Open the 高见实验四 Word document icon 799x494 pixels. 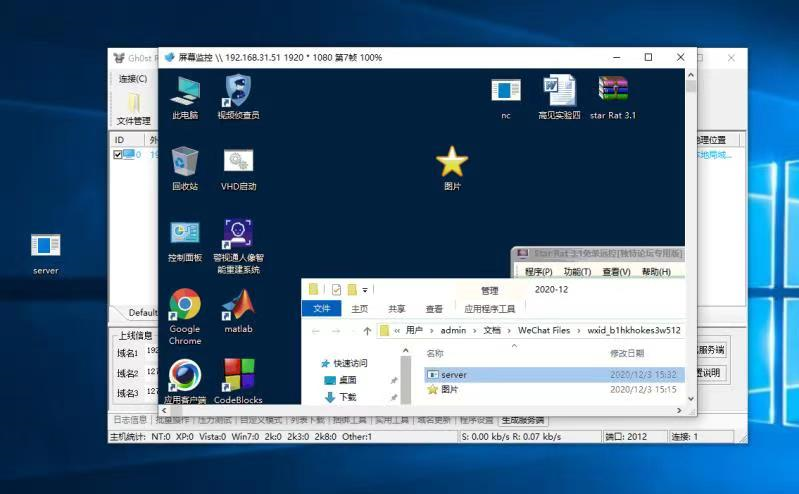(560, 91)
